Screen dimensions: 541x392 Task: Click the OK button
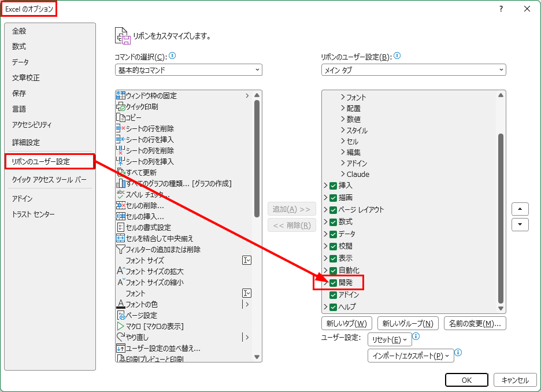point(466,380)
